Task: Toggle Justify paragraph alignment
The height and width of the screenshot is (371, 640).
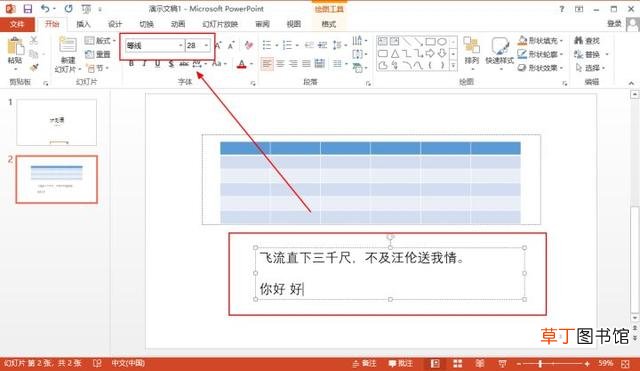Action: point(307,64)
